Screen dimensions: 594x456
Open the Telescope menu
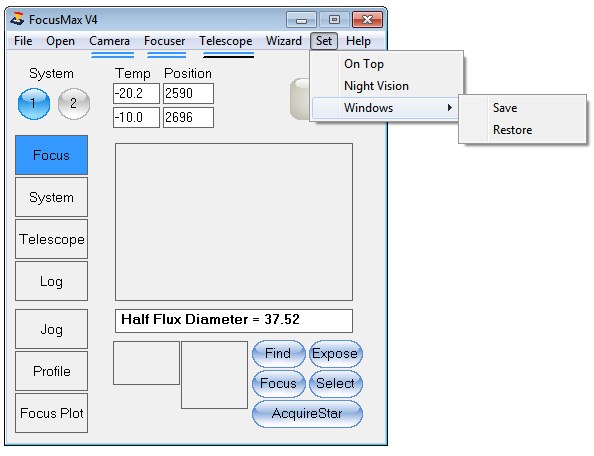click(226, 41)
